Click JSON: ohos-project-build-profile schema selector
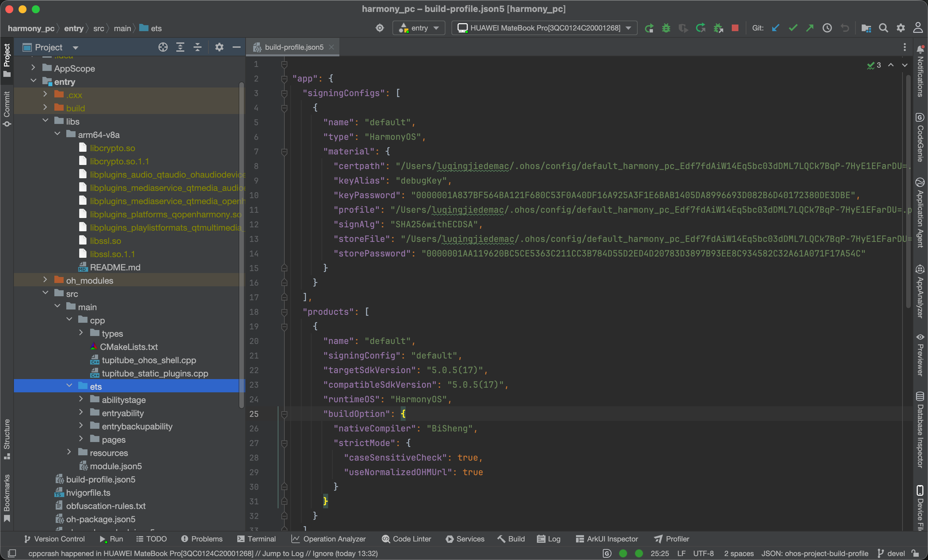Screen dimensions: 928x560 click(x=815, y=553)
